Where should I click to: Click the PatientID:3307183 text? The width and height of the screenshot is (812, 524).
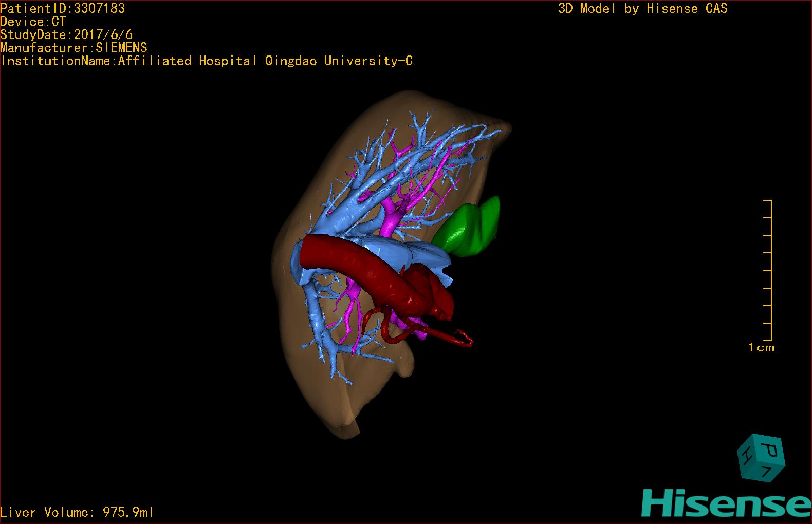point(63,8)
